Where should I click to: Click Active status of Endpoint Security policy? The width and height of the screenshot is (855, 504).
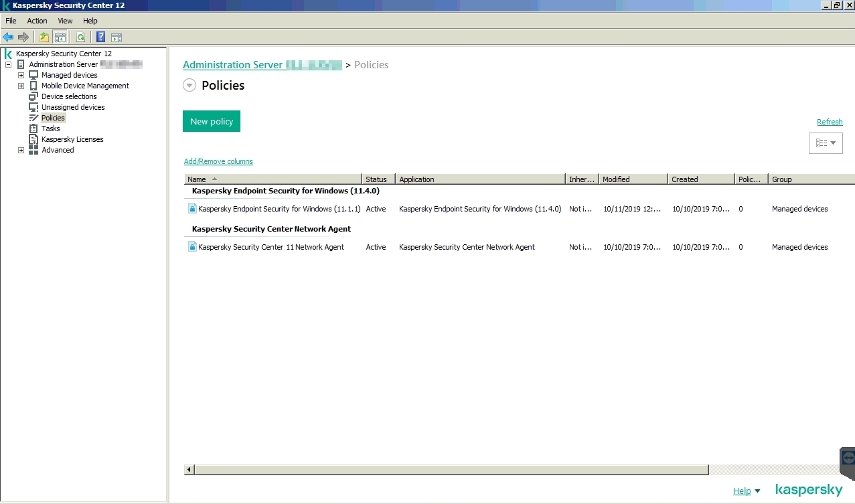(376, 209)
